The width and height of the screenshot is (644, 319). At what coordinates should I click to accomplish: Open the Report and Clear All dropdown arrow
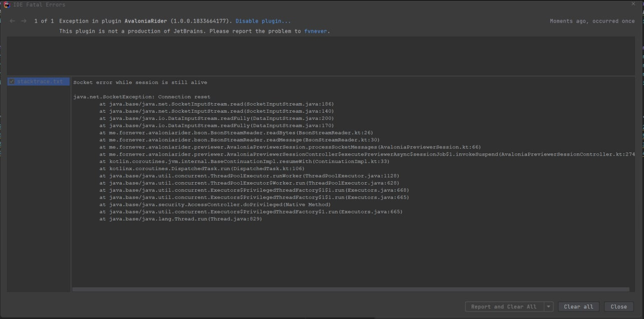tap(548, 306)
